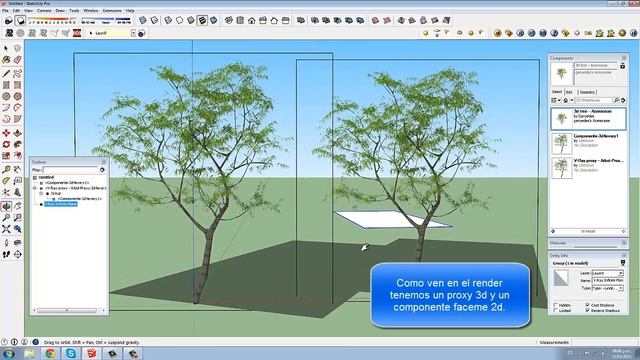
Task: Select the Select arrow tool
Action: (6, 49)
